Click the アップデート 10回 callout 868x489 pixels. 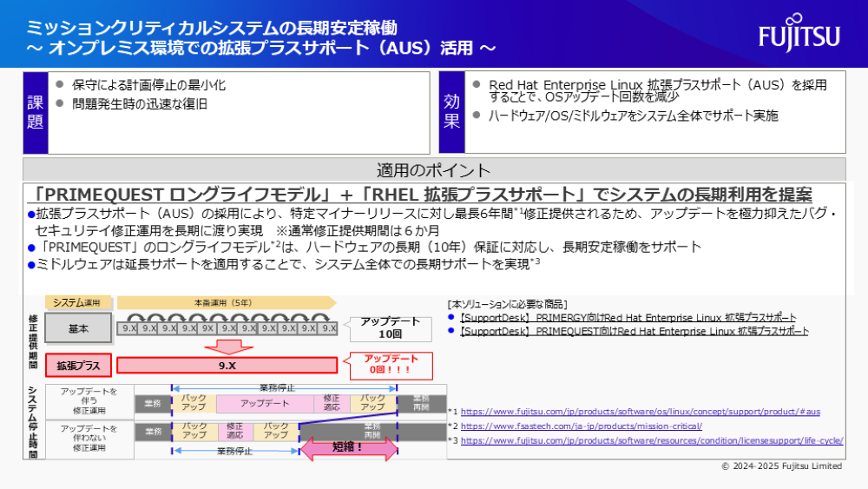[390, 328]
